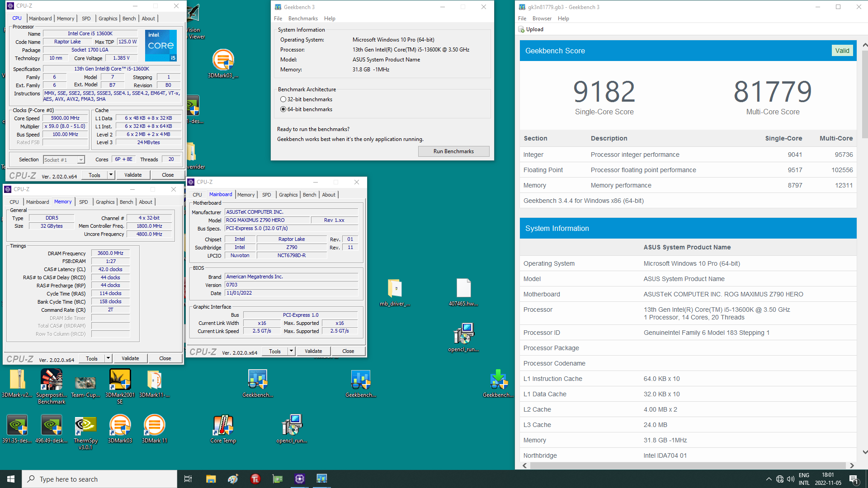Click the DRAM Frequency value 3600.0 MHz
Screen dimensions: 868x488
point(110,253)
